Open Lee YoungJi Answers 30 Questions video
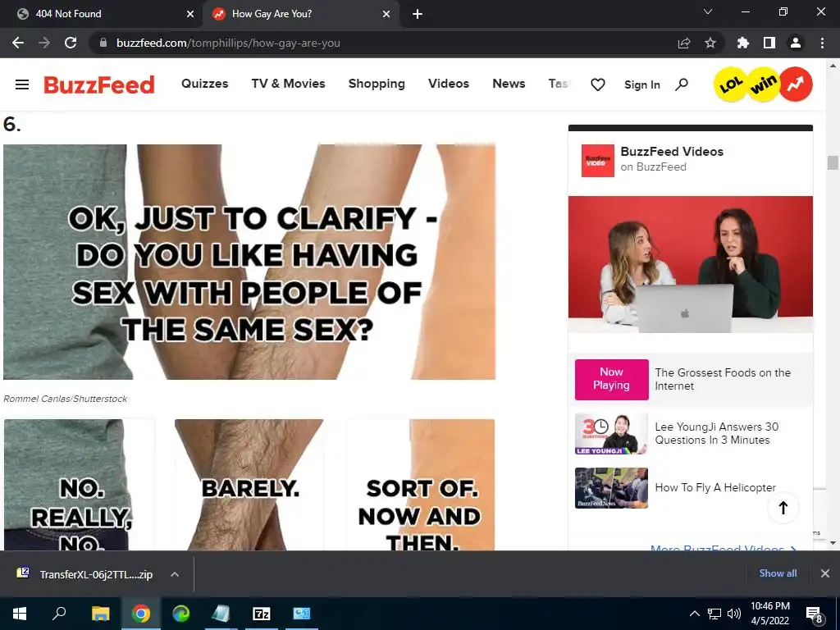 [x=717, y=433]
